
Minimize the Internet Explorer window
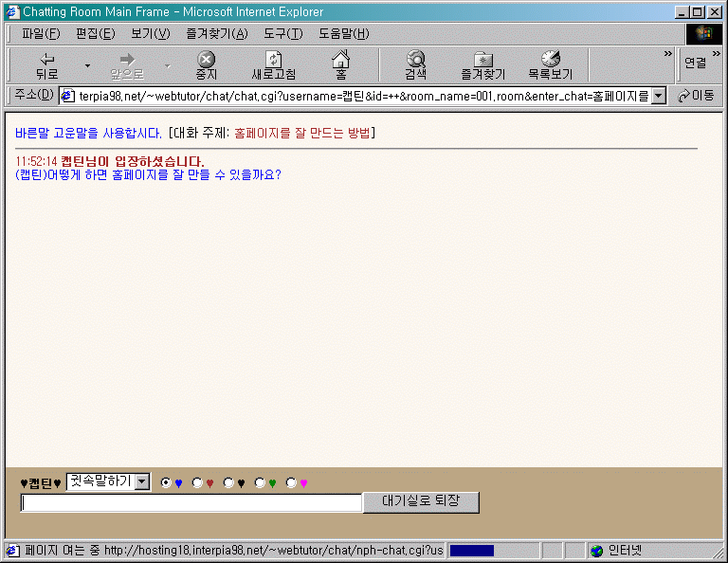(x=682, y=12)
